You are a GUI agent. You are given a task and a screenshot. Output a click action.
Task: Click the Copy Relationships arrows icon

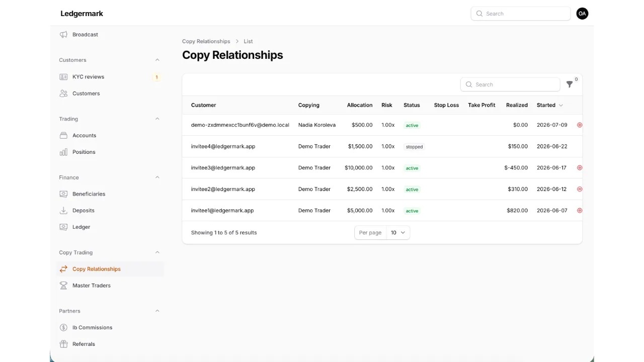point(63,269)
